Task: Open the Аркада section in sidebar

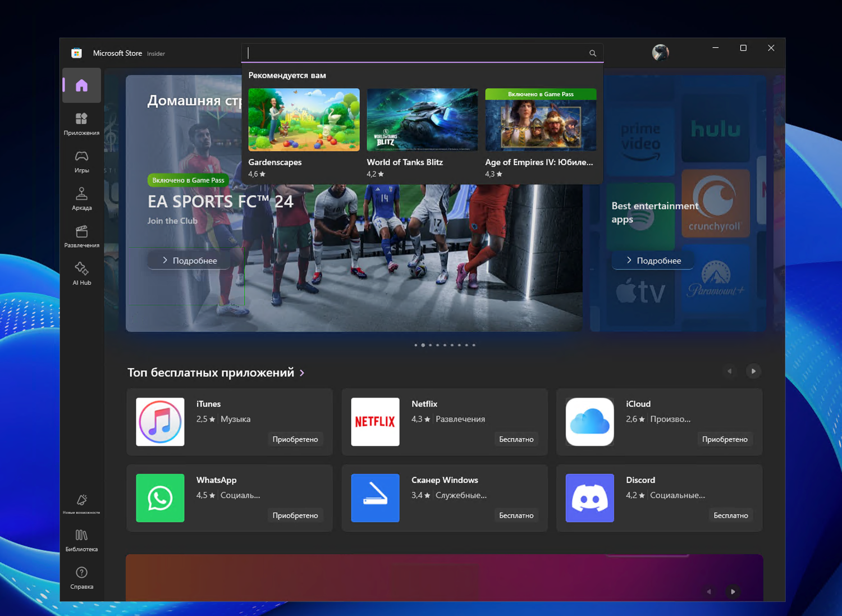Action: pos(82,199)
